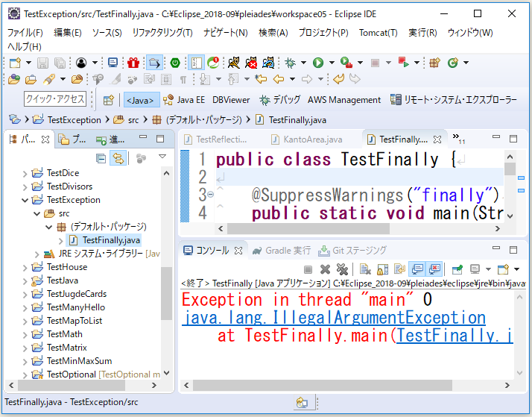Click the console horizontal scrollbar thumb
This screenshot has height=417, width=532.
coord(323,386)
